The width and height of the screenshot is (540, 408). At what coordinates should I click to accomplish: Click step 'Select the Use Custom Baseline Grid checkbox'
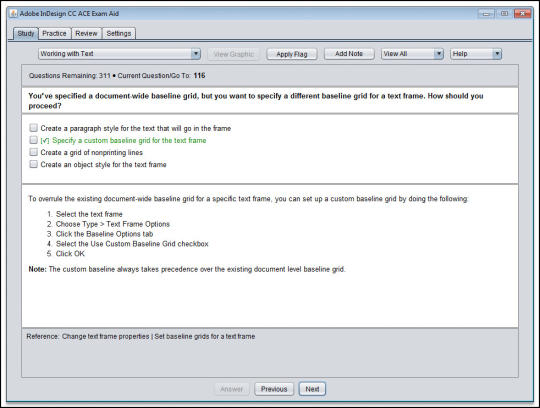tap(132, 244)
